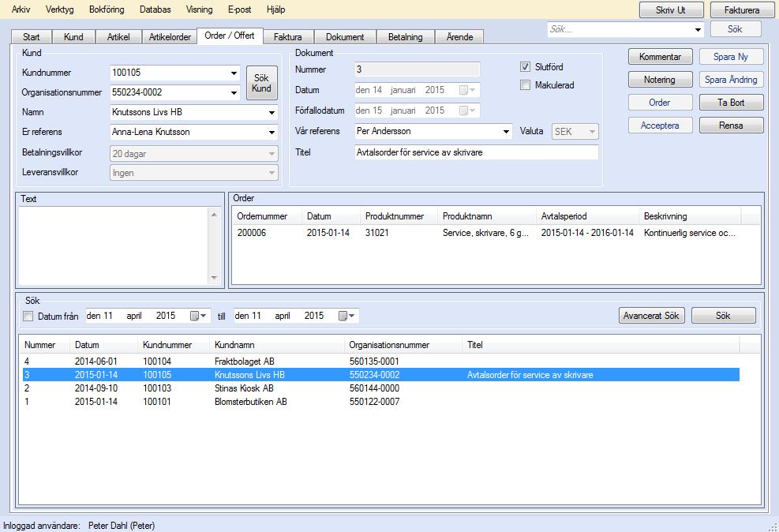This screenshot has width=779, height=532.
Task: Click the top-right Sök button
Action: pos(736,29)
